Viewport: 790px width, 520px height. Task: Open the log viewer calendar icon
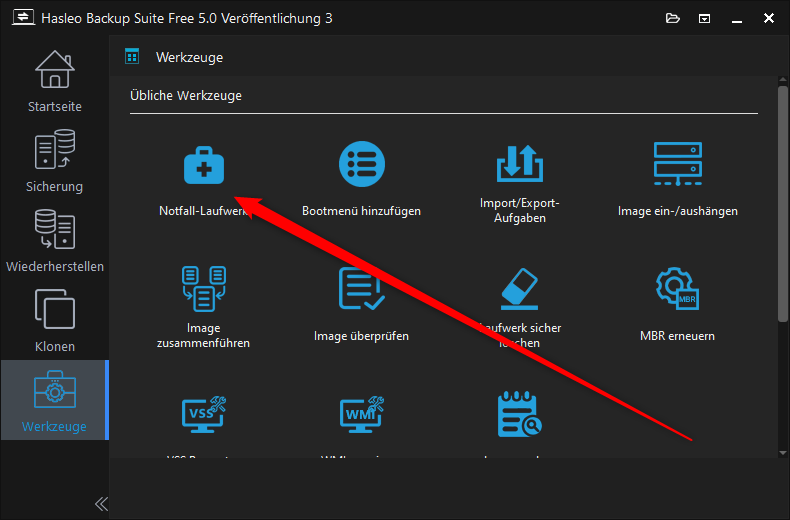click(x=519, y=414)
